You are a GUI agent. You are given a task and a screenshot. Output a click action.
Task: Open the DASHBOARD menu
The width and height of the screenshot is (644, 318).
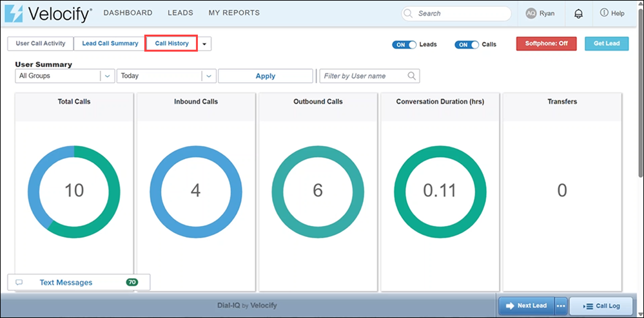128,13
